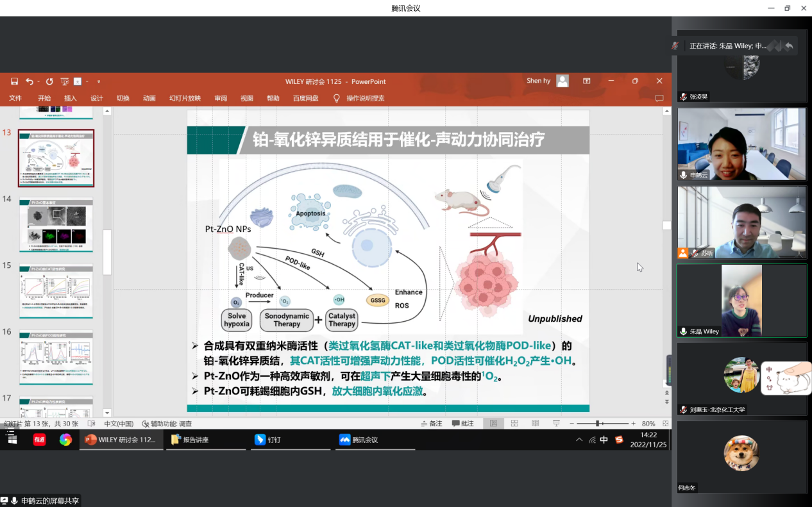Toggle the 备注 notes pane
Image resolution: width=812 pixels, height=507 pixels.
pos(431,424)
